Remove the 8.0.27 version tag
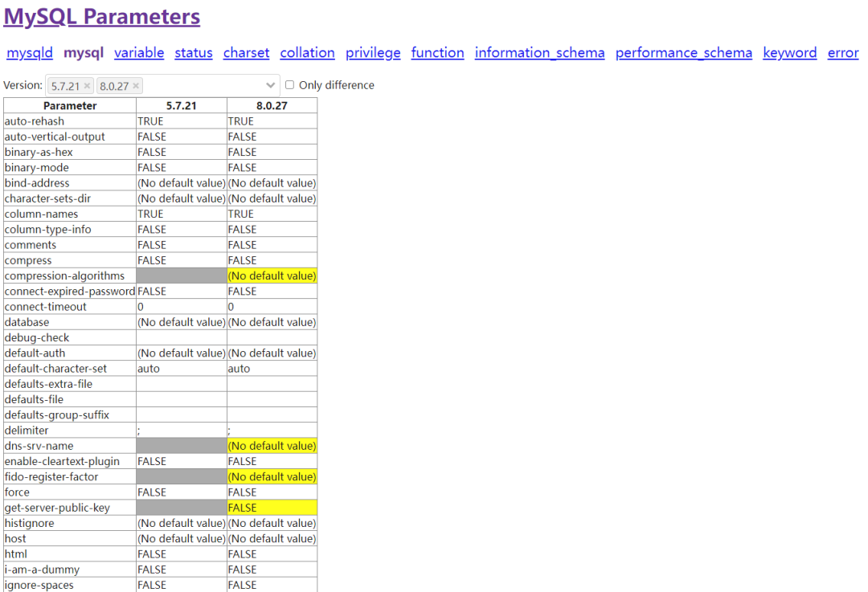 [136, 86]
